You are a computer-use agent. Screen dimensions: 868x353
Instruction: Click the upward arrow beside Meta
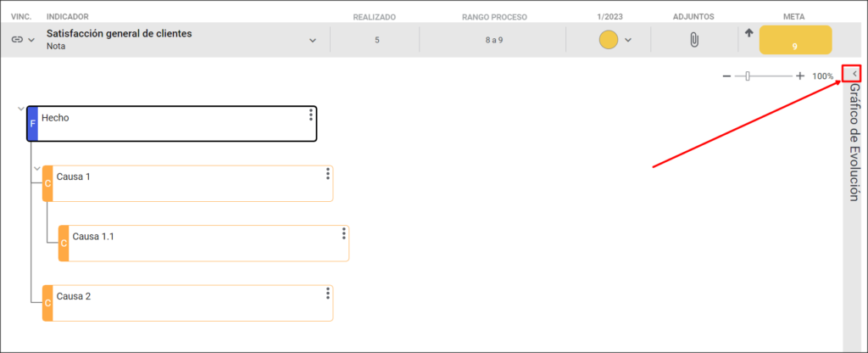pyautogui.click(x=749, y=33)
